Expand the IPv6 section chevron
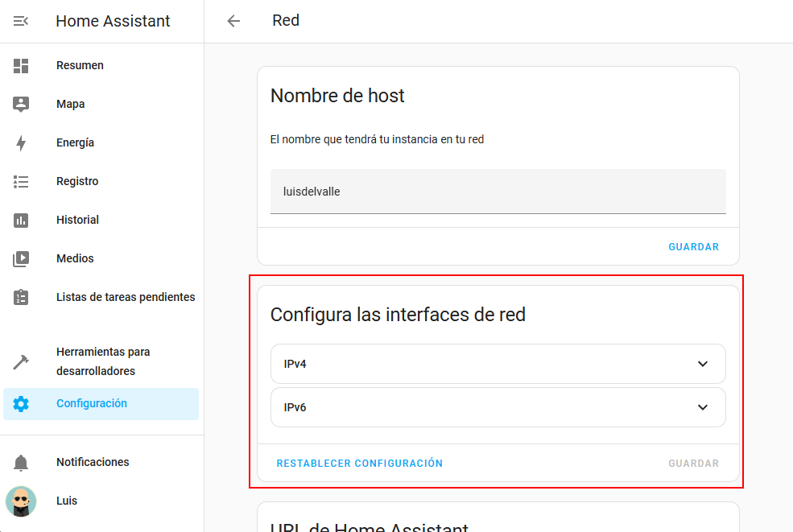This screenshot has height=532, width=793. tap(703, 407)
